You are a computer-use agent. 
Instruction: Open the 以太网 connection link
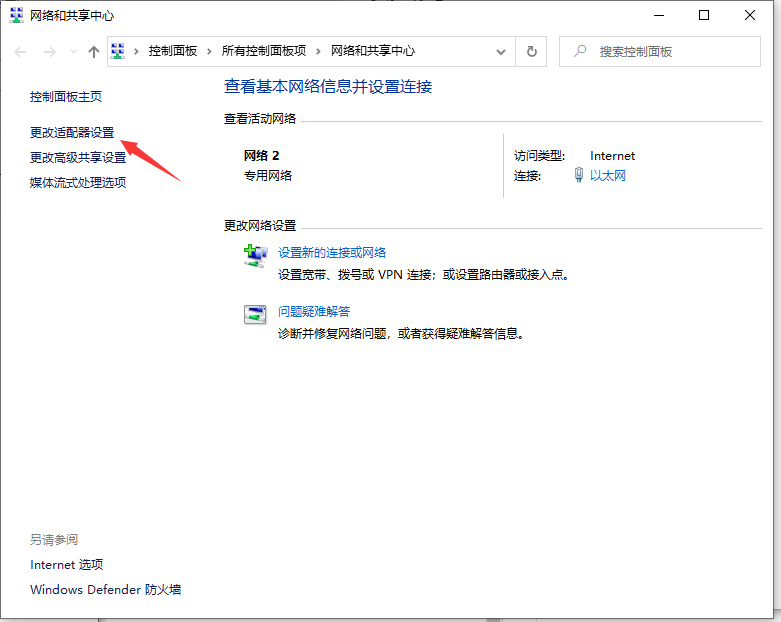pyautogui.click(x=607, y=176)
